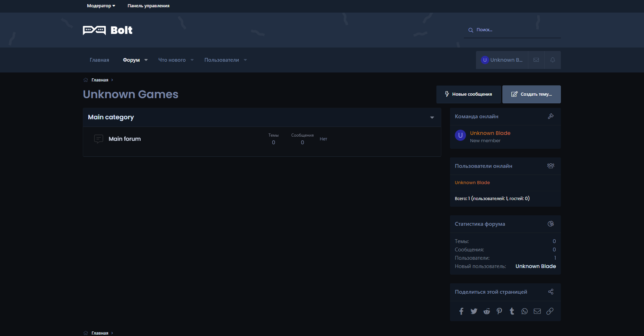This screenshot has height=336, width=644.
Task: Open the Модератор dropdown menu
Action: click(101, 6)
